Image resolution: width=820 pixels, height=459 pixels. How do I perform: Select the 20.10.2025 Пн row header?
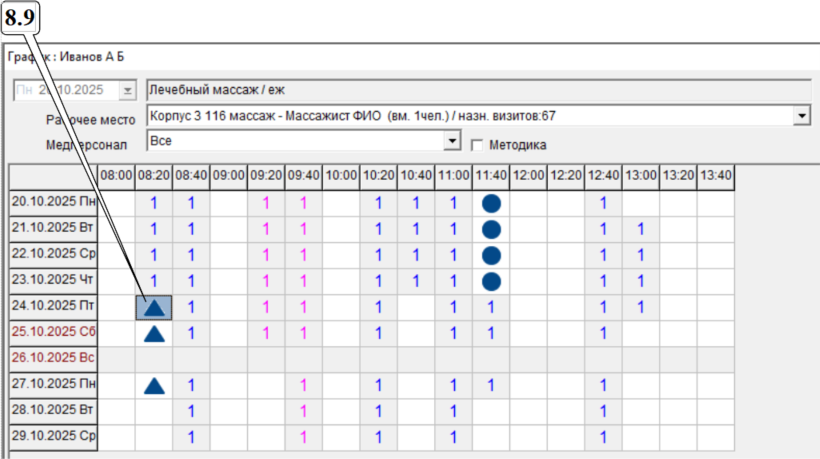53,203
